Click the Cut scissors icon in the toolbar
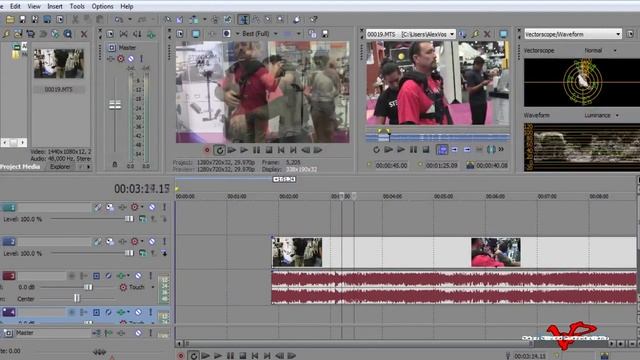Viewport: 640px width, 360px height. point(75,19)
